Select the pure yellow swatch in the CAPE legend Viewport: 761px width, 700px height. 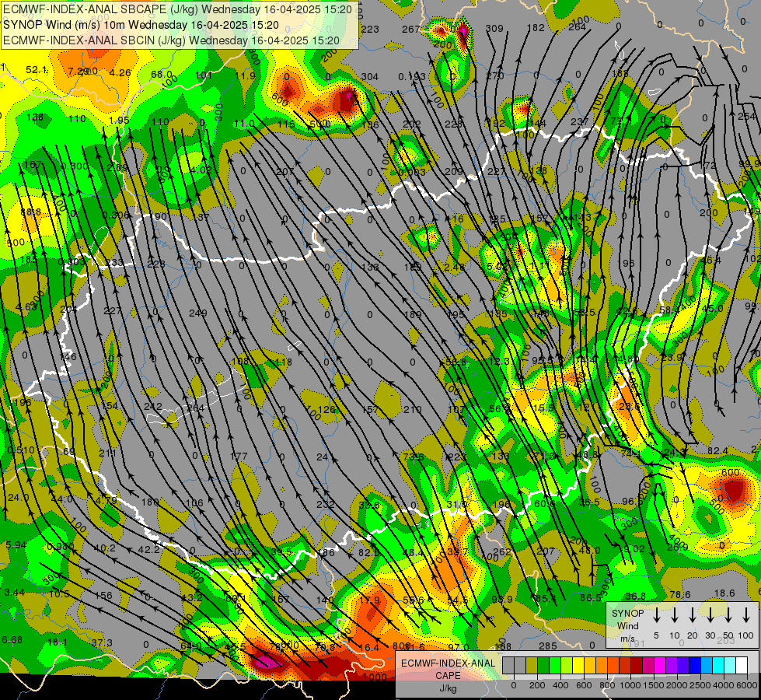[578, 666]
